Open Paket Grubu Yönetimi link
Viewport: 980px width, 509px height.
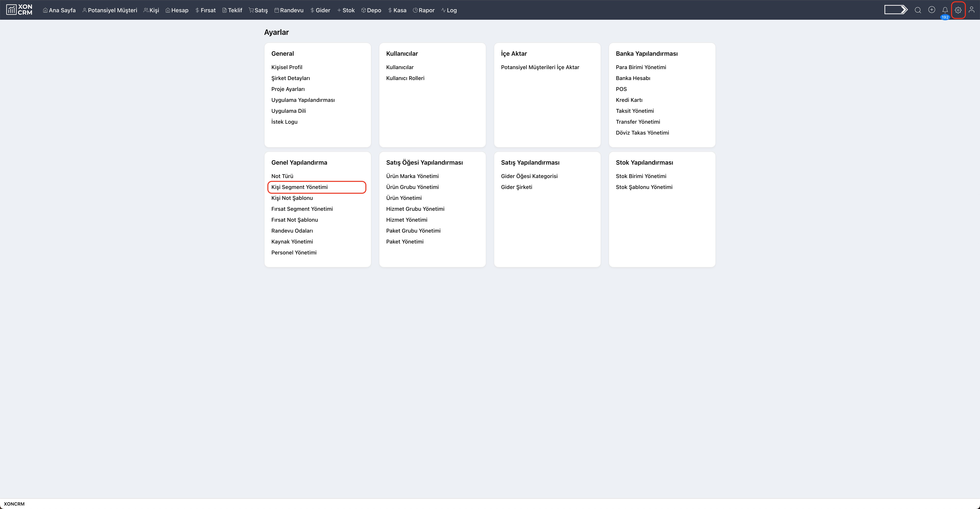pyautogui.click(x=413, y=231)
